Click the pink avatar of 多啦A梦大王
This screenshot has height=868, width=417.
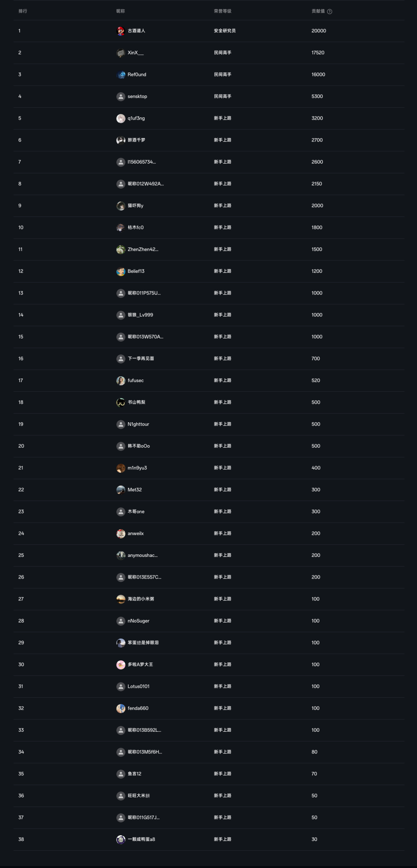(121, 665)
